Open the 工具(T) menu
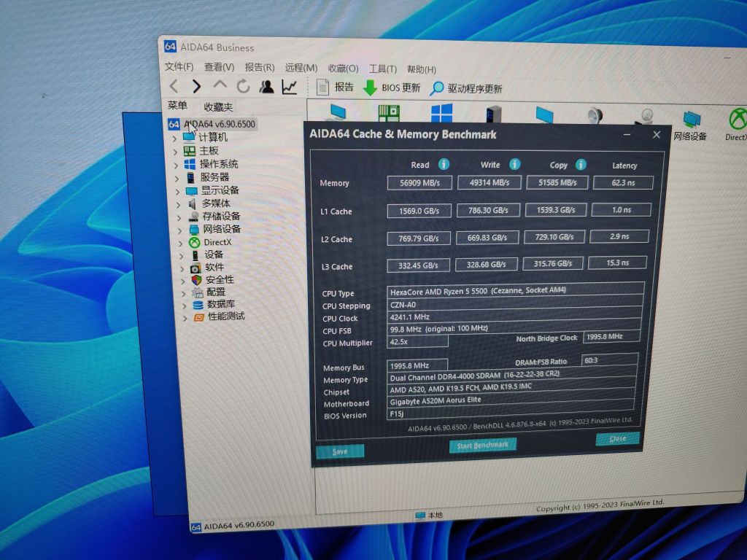Screen dimensions: 747x560 [382, 69]
